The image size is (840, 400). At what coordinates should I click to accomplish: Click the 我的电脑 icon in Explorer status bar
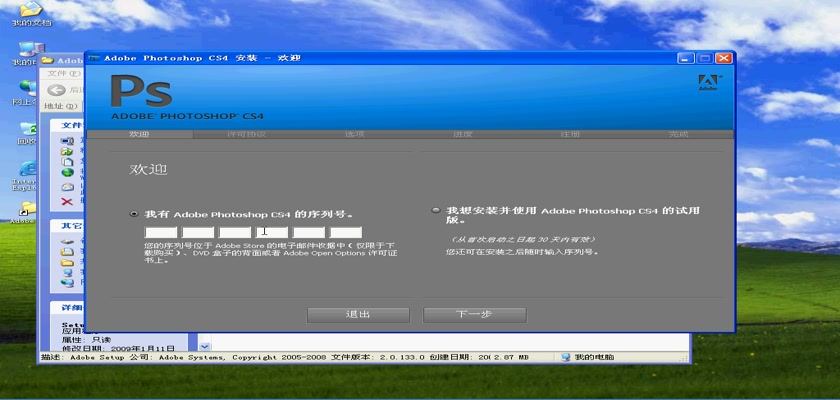click(x=566, y=357)
